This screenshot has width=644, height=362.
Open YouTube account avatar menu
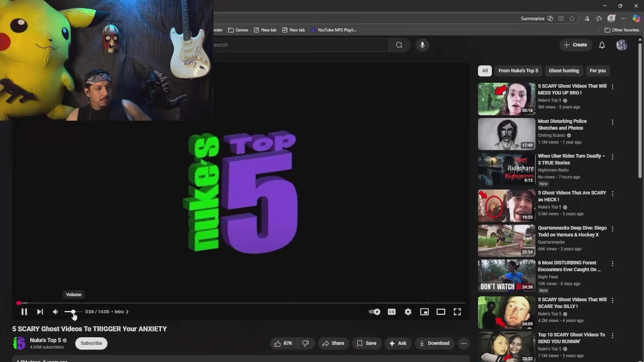pos(622,45)
